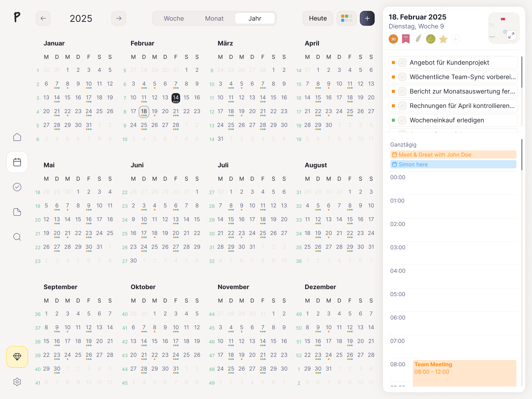532x399 pixels.
Task: Click the green handwriting sticker
Action: (x=431, y=39)
